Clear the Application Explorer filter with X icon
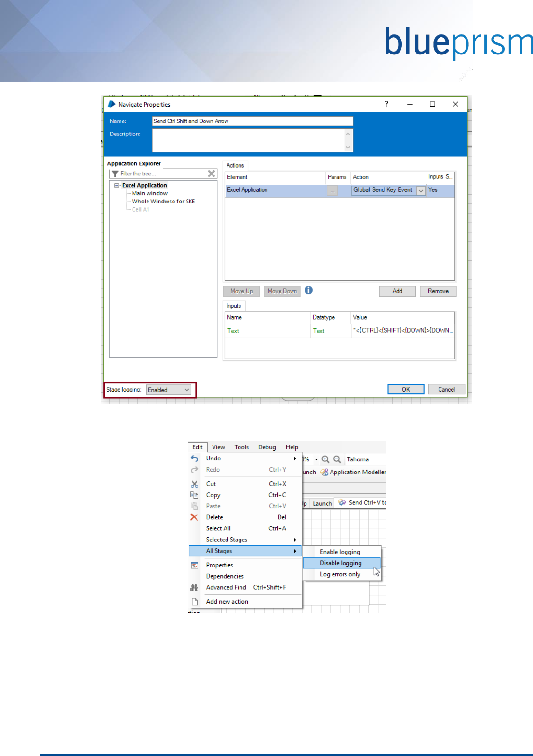 [212, 174]
